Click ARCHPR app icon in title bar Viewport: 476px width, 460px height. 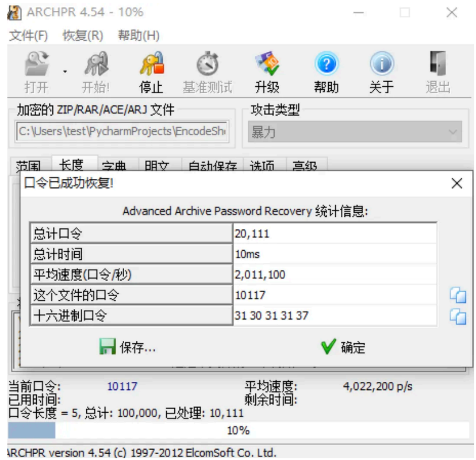(14, 13)
